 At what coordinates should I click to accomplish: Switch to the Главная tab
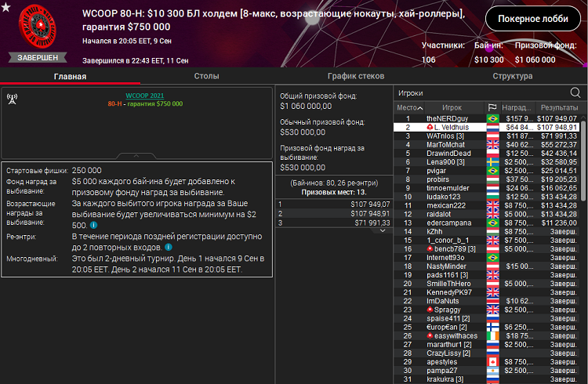click(70, 76)
